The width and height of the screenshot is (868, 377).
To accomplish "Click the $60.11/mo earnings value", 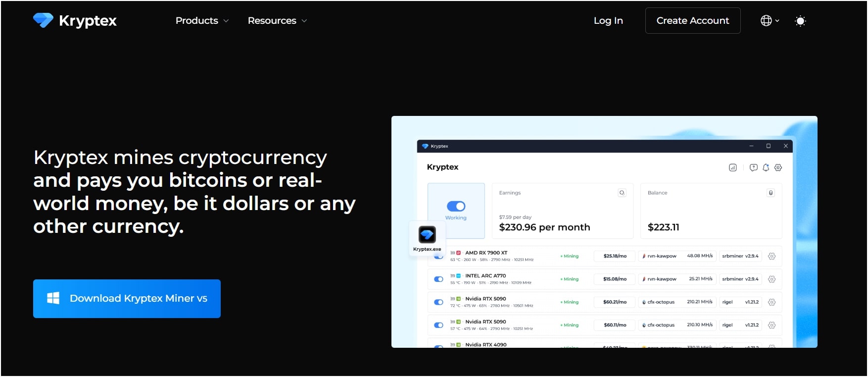I will (x=615, y=325).
